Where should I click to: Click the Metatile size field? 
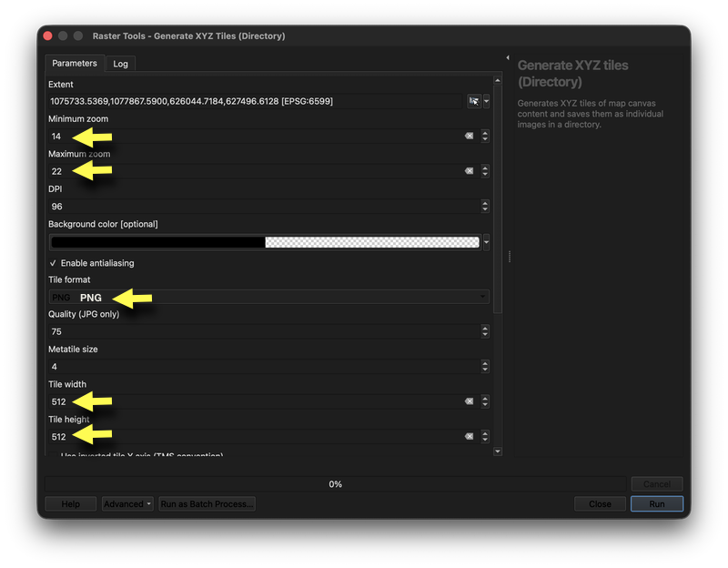[265, 367]
